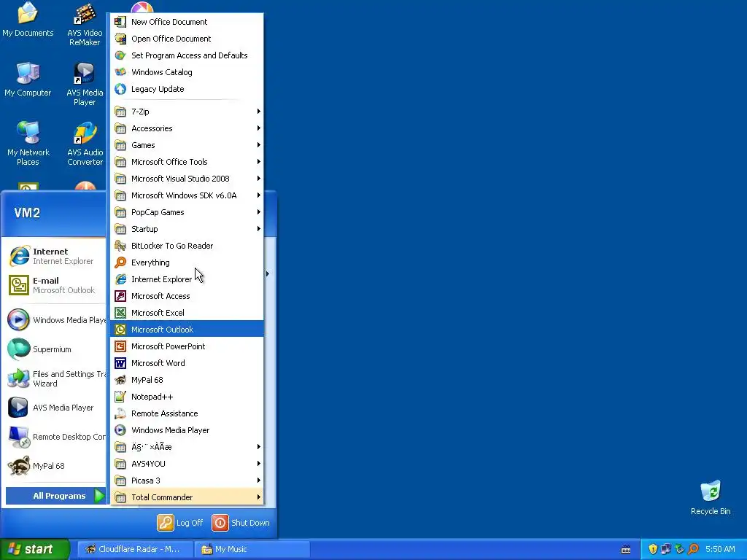Click the clock showing 5:50 AM

720,549
